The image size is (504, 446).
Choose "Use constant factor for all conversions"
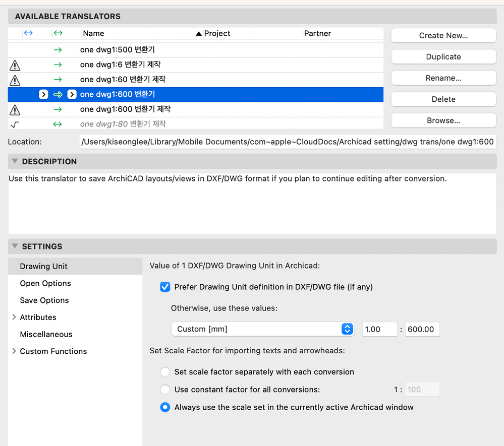pos(165,389)
